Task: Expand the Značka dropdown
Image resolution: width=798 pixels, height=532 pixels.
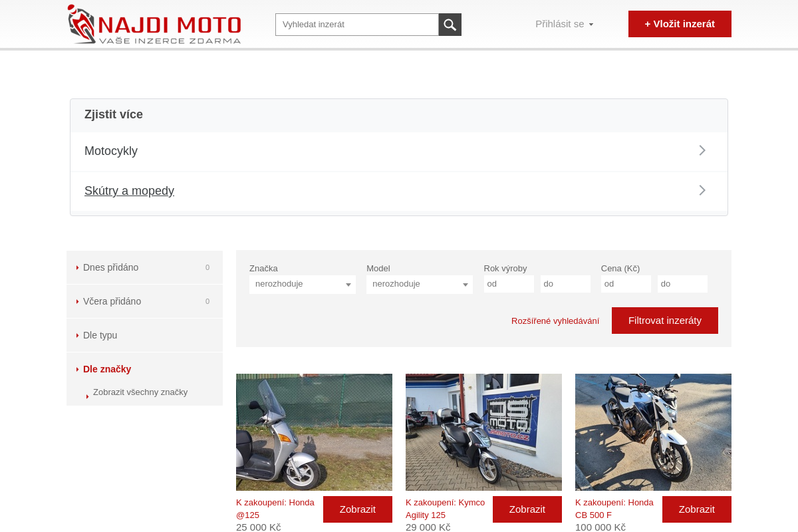Action: 302,284
